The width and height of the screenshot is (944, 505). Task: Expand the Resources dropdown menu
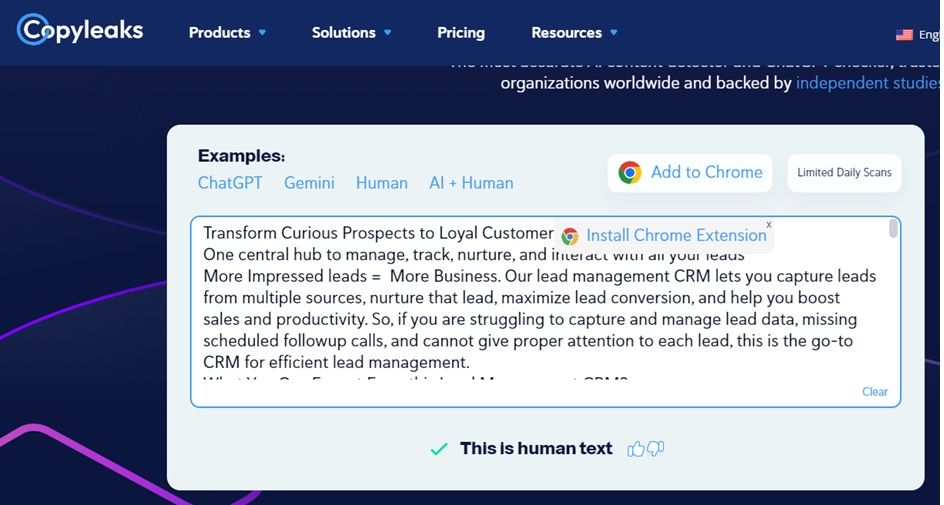[574, 33]
